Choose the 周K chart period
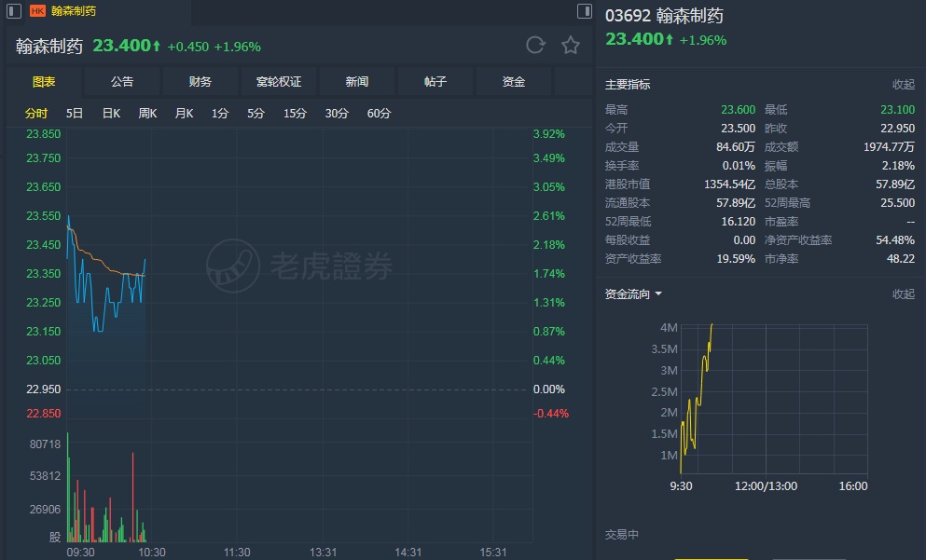The width and height of the screenshot is (926, 560). [x=147, y=114]
